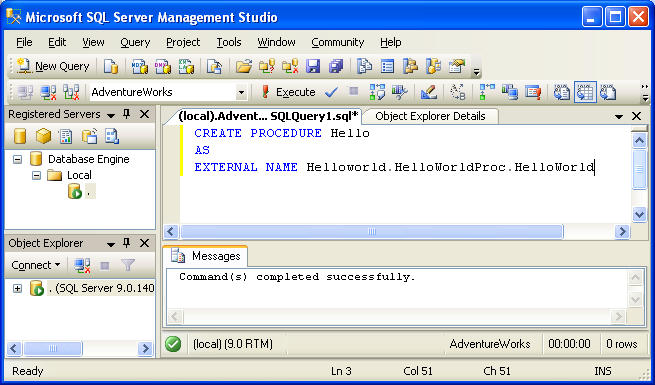Screen dimensions: 655x385
Task: Parse the query with the blue checkmark
Action: click(x=331, y=92)
